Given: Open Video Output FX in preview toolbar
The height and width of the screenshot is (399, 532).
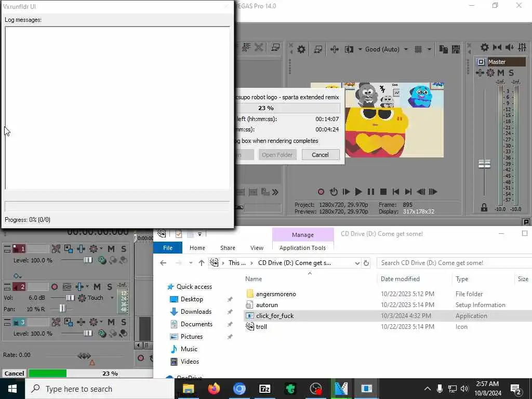Looking at the screenshot, I should point(334,49).
